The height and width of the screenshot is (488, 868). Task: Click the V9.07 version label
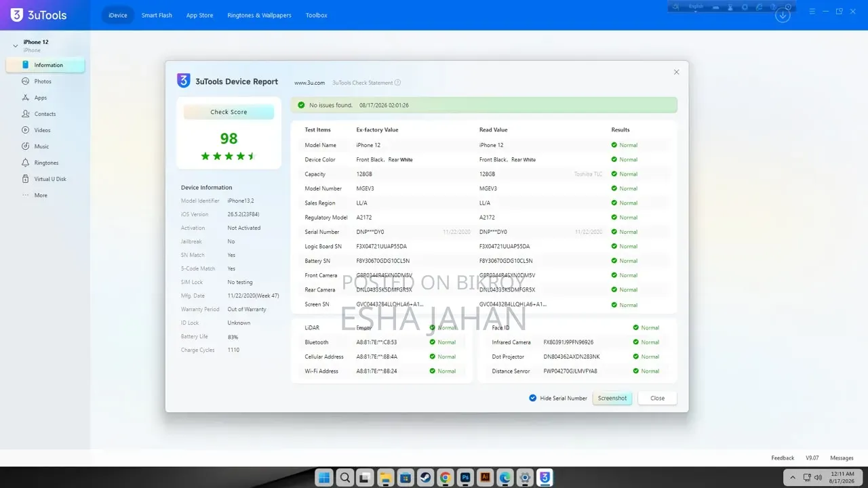pos(812,458)
